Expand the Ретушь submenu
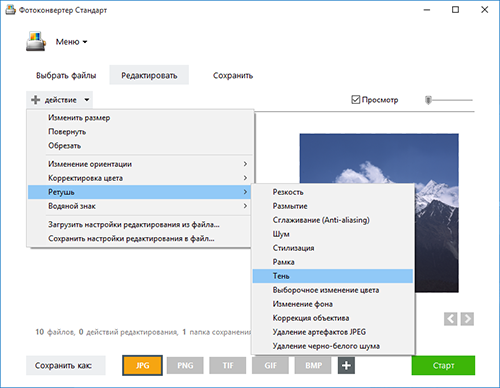This screenshot has height=388, width=500. click(140, 192)
